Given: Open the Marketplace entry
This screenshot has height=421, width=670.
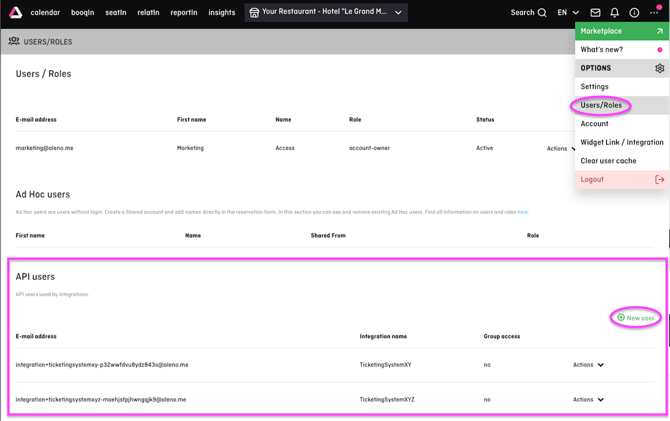Looking at the screenshot, I should coord(622,31).
